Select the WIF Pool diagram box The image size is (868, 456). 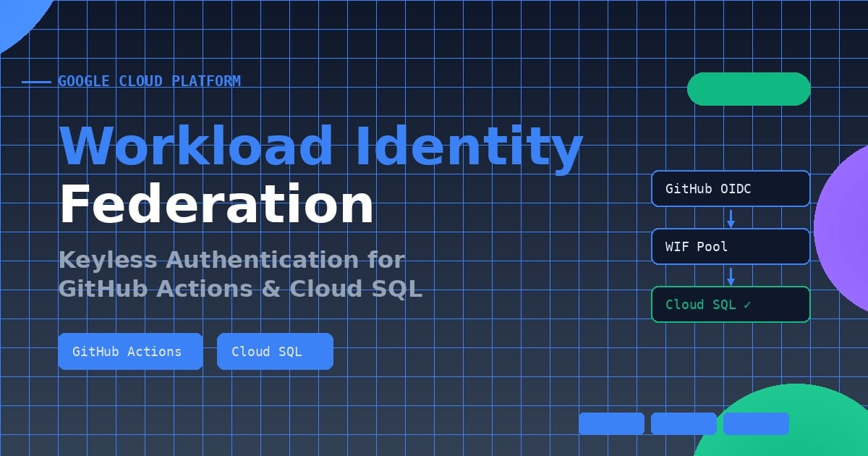[731, 247]
